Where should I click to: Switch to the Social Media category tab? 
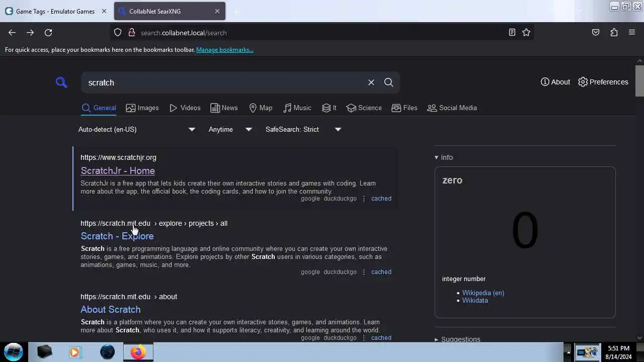tap(452, 108)
